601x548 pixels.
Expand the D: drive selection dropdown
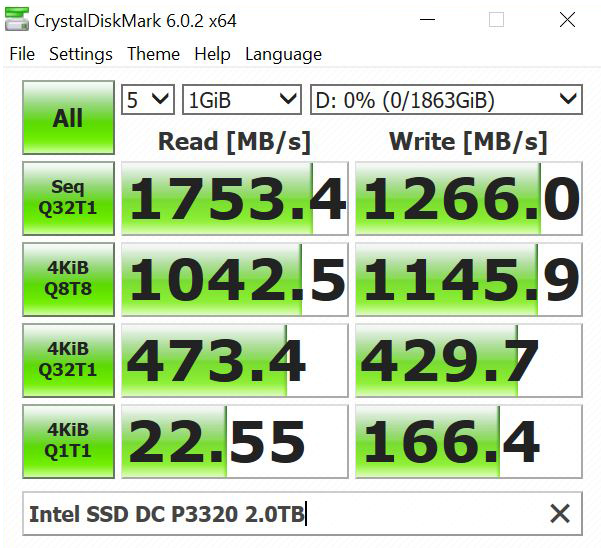[x=445, y=99]
